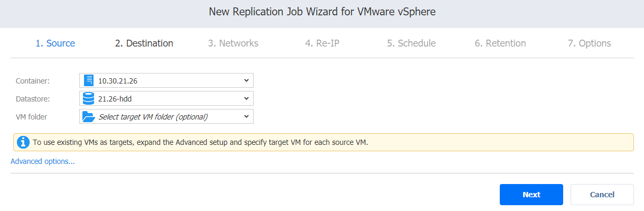Click the 10.30.21.26 container value

pos(118,81)
